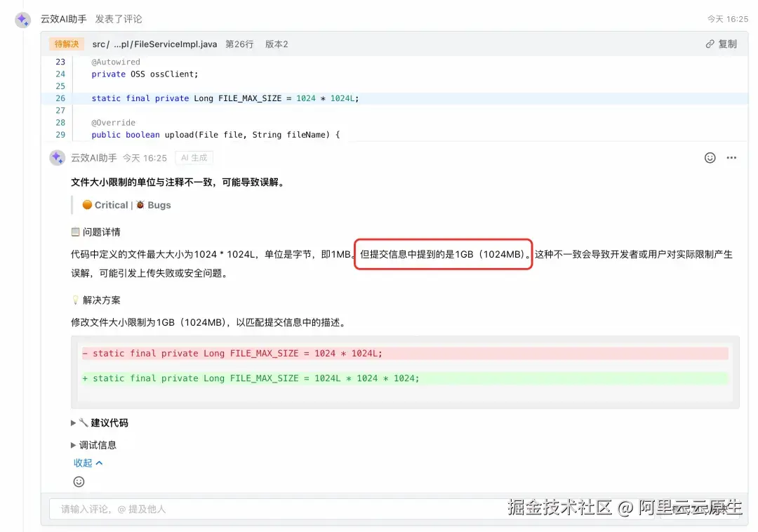Screen dimensions: 758x532
Task: Click the 版本2 version label
Action: [x=277, y=44]
